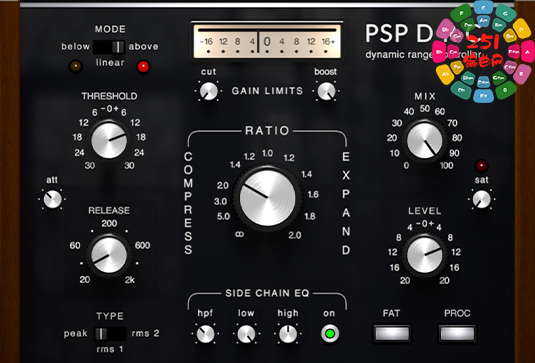This screenshot has height=363, width=535.
Task: Click the 1.0 ratio marking
Action: click(x=267, y=154)
